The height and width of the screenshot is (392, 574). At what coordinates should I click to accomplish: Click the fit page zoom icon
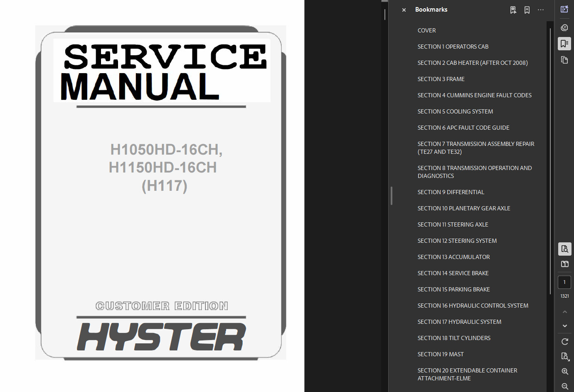pyautogui.click(x=564, y=357)
